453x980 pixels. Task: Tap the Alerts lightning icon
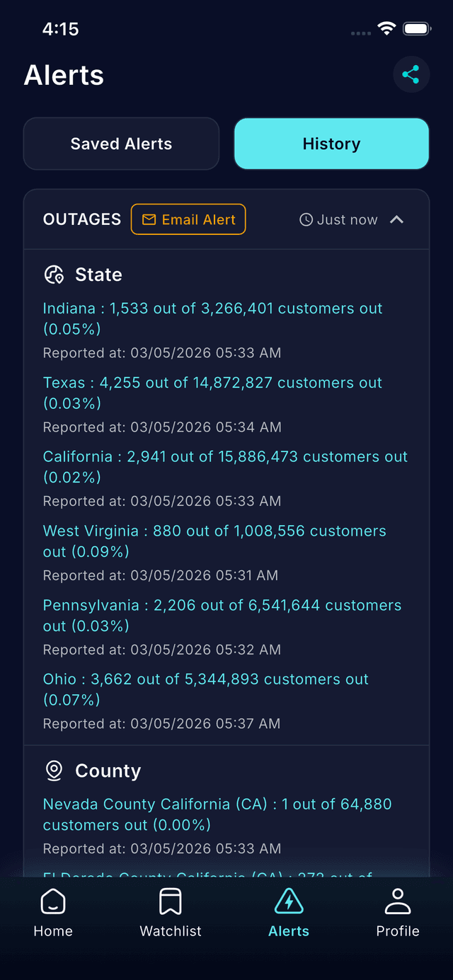click(x=289, y=901)
